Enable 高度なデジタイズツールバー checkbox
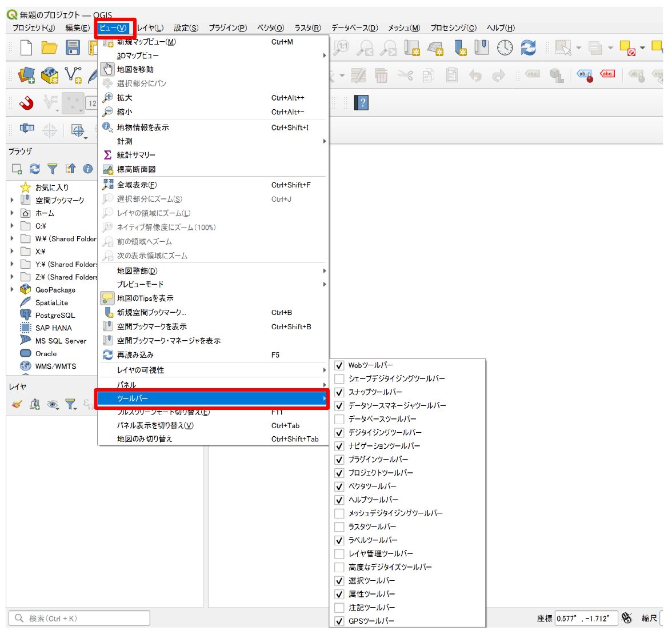Viewport: 672px width, 630px height. (x=339, y=567)
